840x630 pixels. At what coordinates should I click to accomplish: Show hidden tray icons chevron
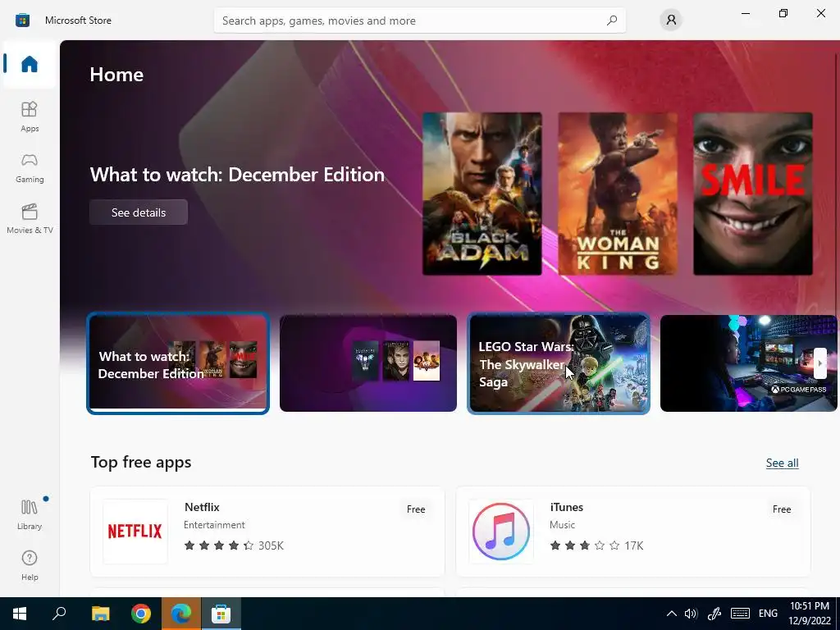671,614
